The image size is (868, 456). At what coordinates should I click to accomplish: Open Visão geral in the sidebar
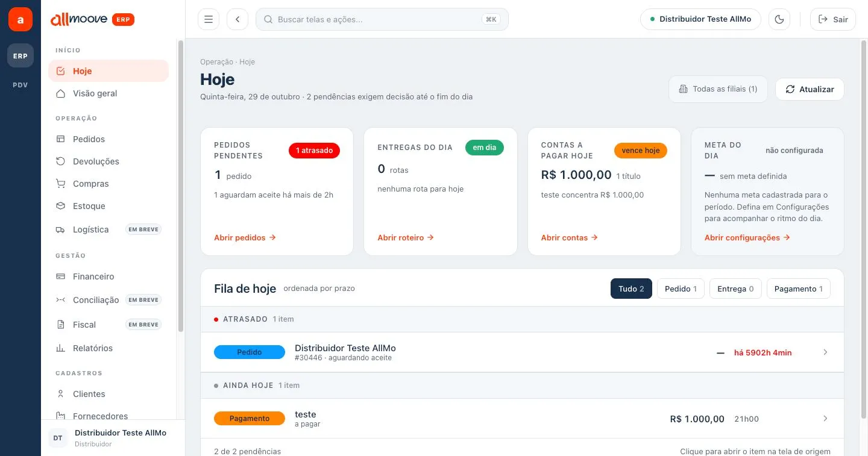(108, 93)
